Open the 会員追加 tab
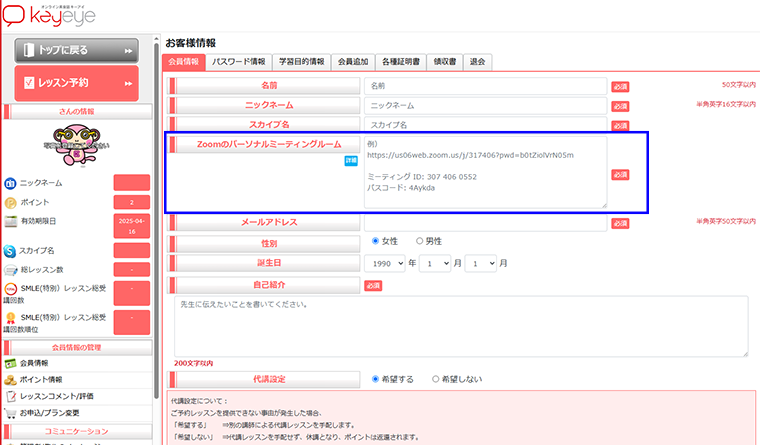This screenshot has height=445, width=760. coord(353,62)
